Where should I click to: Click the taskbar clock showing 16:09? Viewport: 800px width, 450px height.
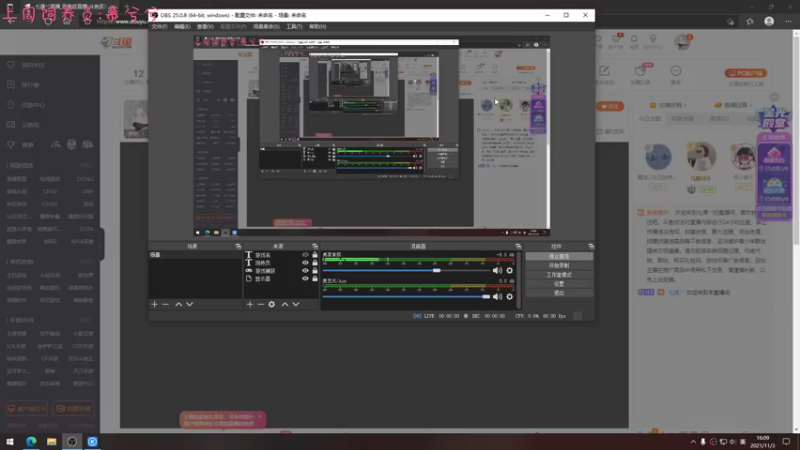pyautogui.click(x=763, y=442)
